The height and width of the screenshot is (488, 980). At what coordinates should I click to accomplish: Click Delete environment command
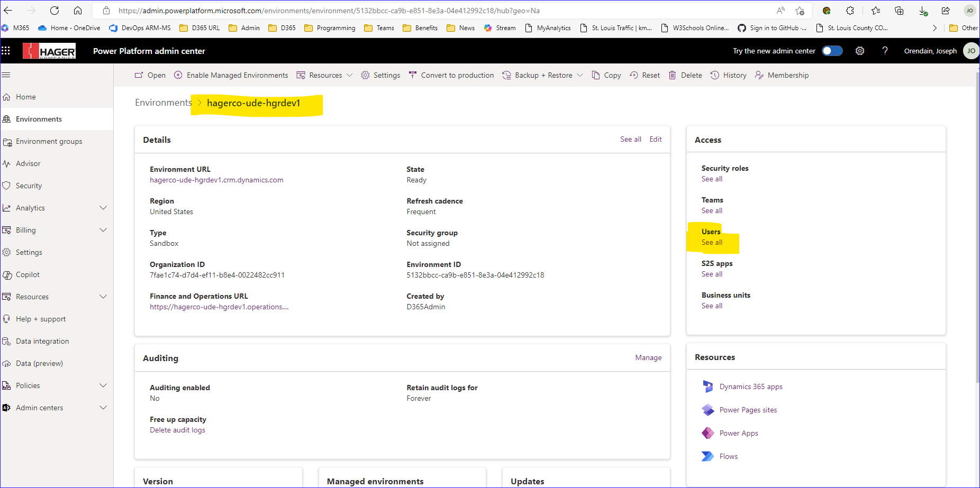coord(685,75)
